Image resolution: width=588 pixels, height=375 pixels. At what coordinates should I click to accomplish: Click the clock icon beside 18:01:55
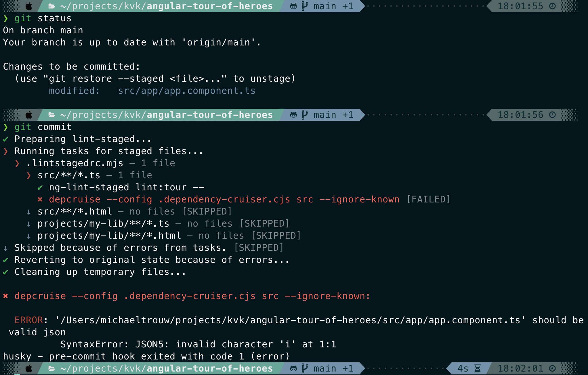[x=552, y=6]
